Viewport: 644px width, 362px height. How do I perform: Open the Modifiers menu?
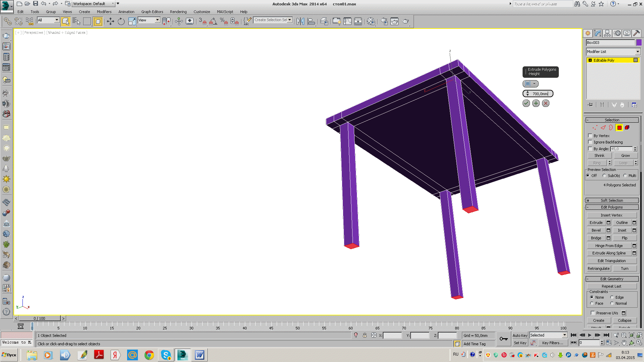[104, 12]
